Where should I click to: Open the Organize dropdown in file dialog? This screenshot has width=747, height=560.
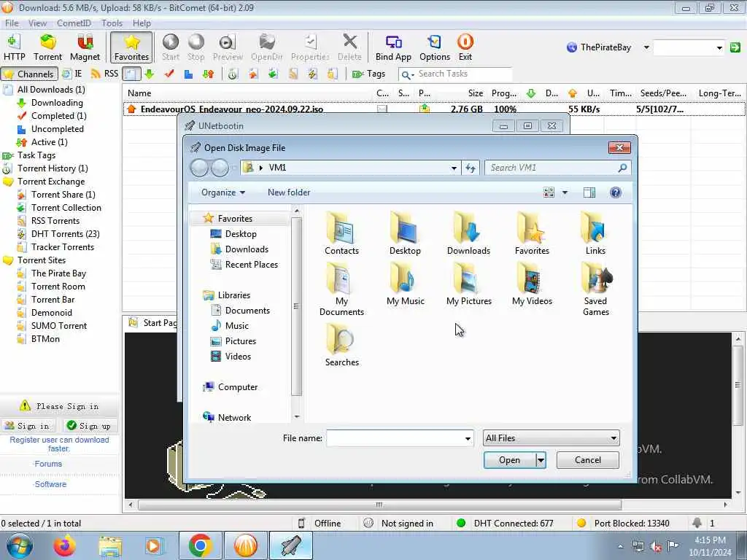(223, 192)
